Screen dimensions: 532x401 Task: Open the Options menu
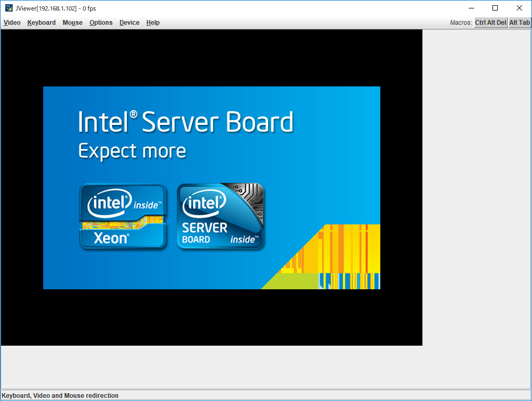tap(101, 23)
